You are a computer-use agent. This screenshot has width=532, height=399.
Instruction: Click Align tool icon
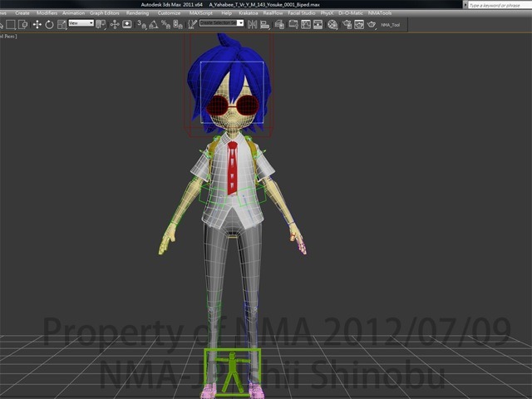click(x=265, y=24)
